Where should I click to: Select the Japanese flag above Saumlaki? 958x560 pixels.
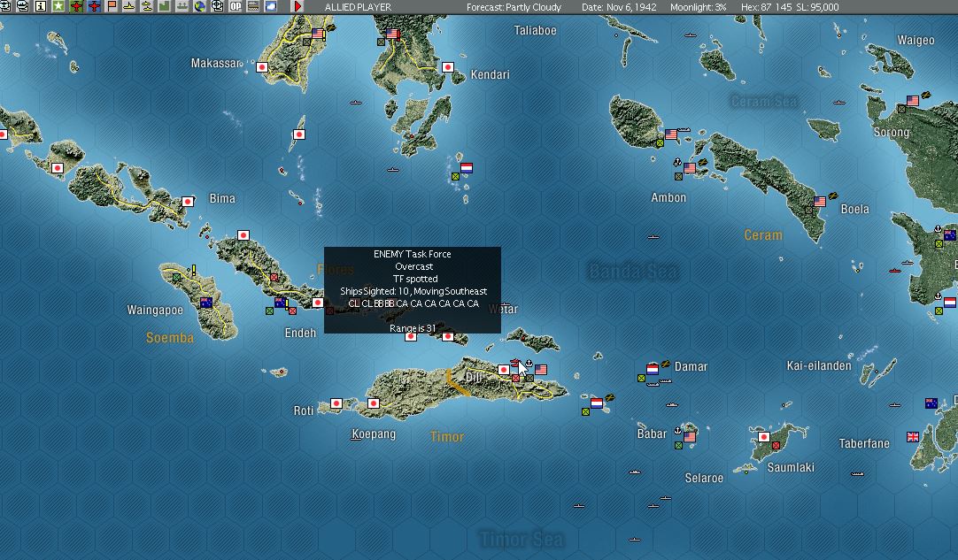tap(764, 437)
